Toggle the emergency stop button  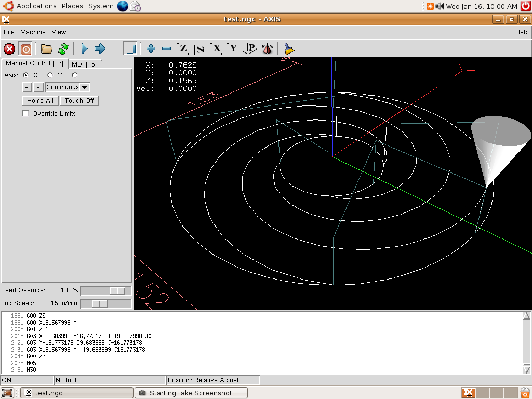(x=9, y=49)
